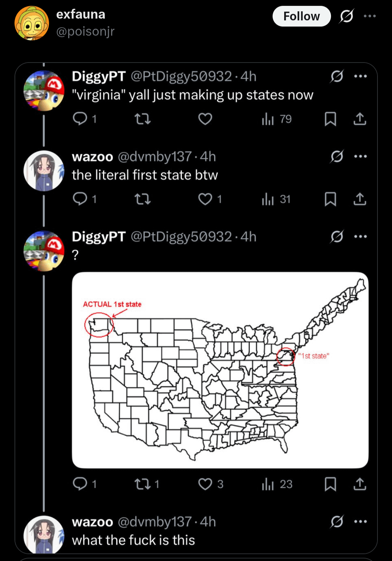Screen dimensions: 392x561
Task: Like wazoo's "literal first state" reply
Action: point(205,199)
